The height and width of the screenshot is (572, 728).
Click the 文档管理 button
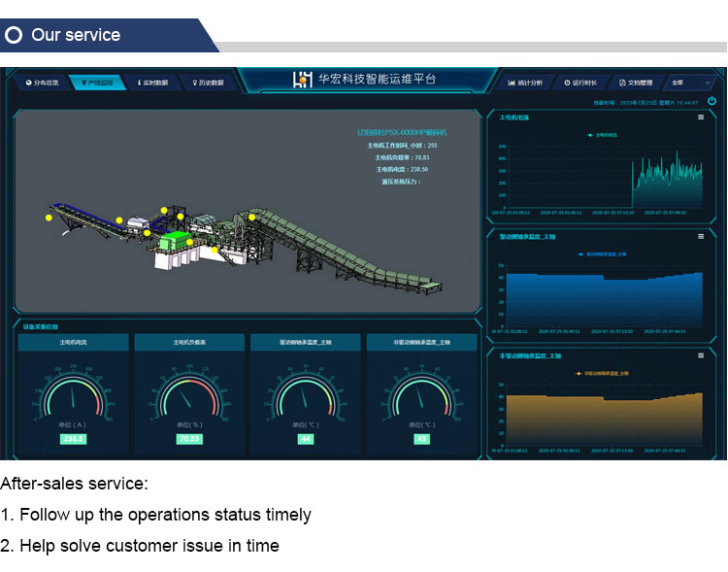coord(635,83)
